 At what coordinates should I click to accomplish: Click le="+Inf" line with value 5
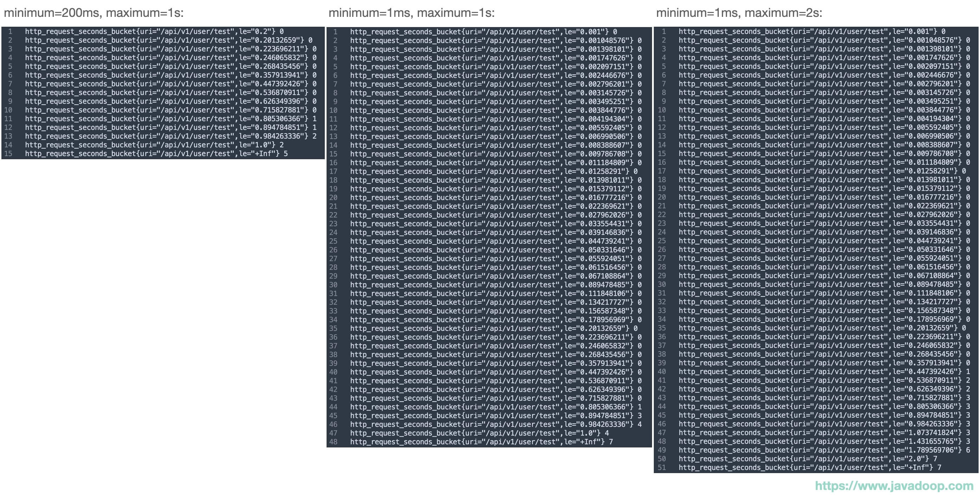coord(156,154)
